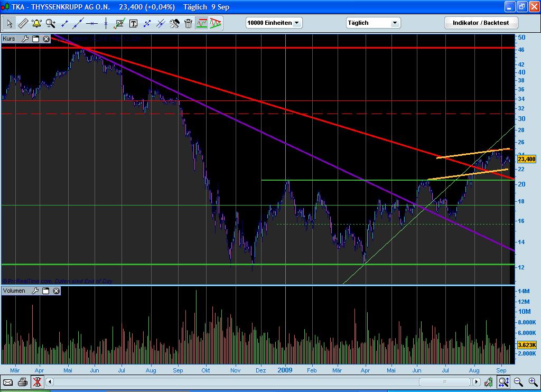Click the zoom out magnifier
This screenshot has width=541, height=392.
[x=518, y=382]
